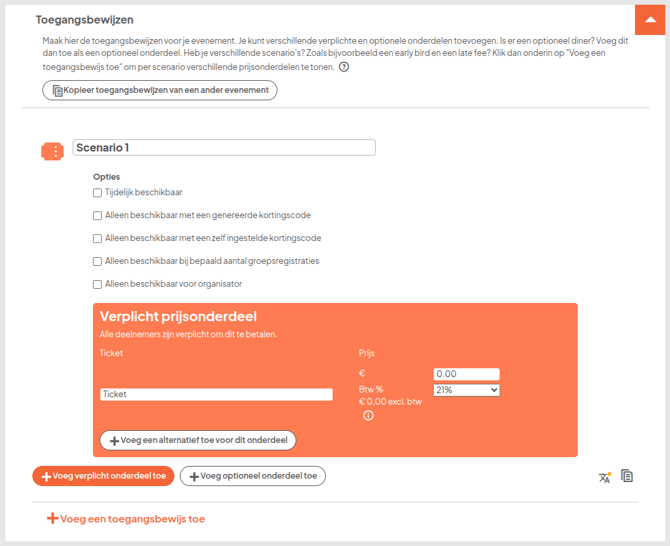Enable 'Tijdelijk beschikbaar' checkbox
This screenshot has height=546, width=670.
[x=97, y=193]
